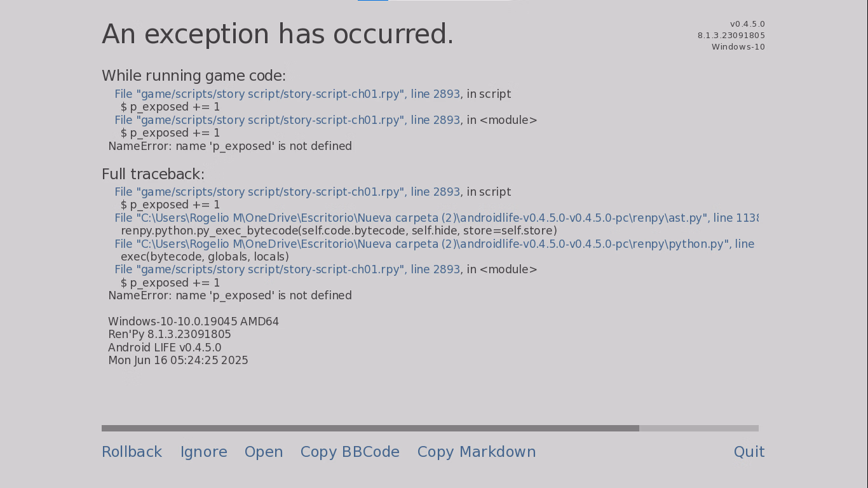Click the Rollback button
Screen dimensions: 868x488
(x=132, y=452)
